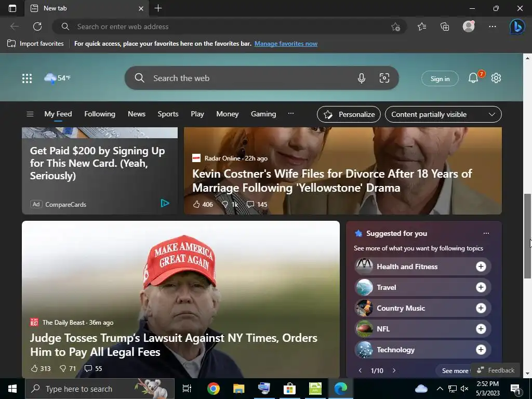The image size is (532, 399).
Task: Click the Feedback button
Action: point(496,370)
